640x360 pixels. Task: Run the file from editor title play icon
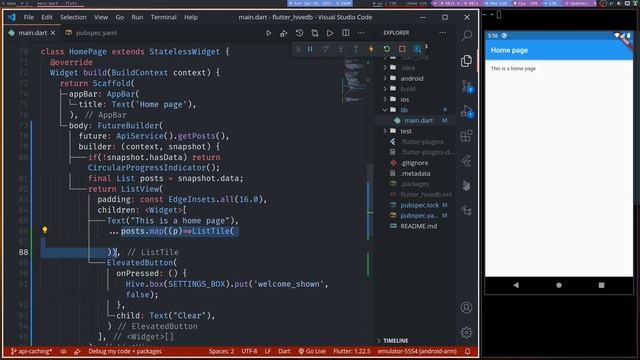click(268, 33)
